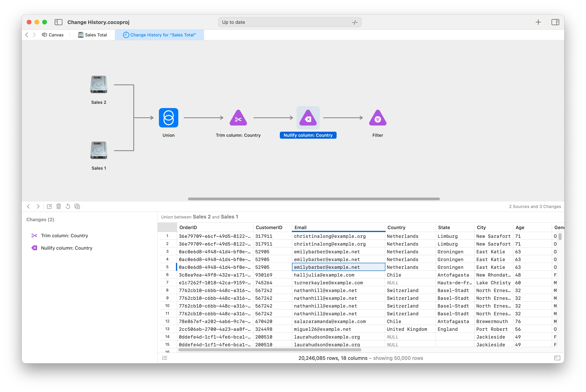The height and width of the screenshot is (392, 586).
Task: Go to next change step arrow
Action: [38, 206]
